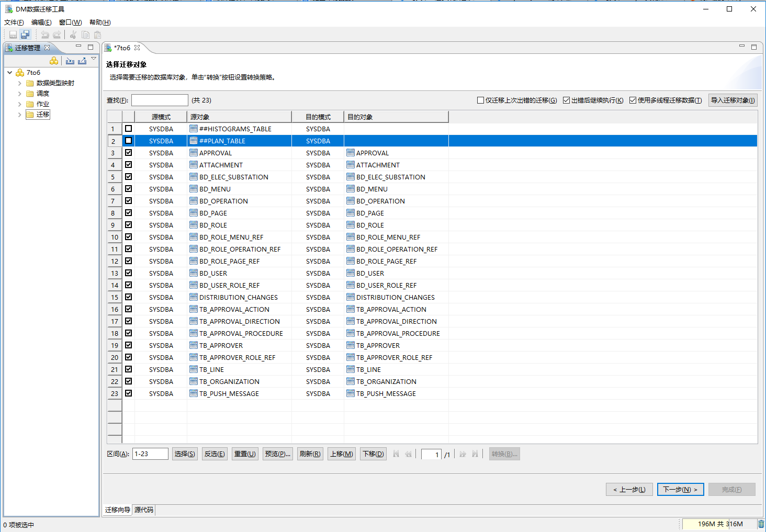Click the 下移(D) button
Viewport: 766px width, 532px height.
coord(373,454)
